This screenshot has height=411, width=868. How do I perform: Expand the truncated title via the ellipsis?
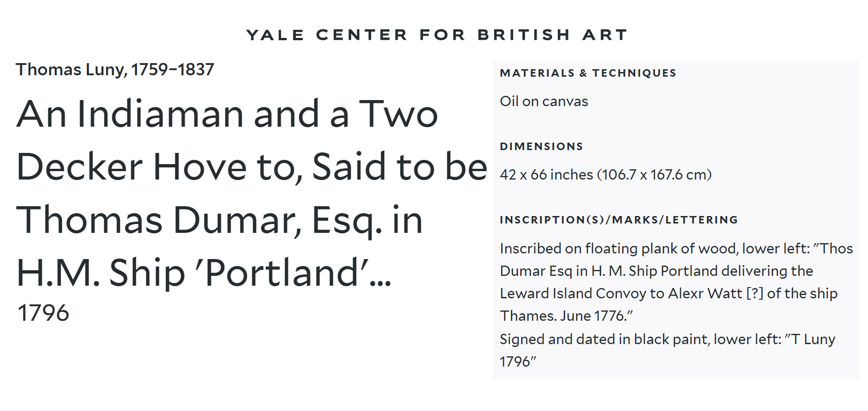pos(380,280)
